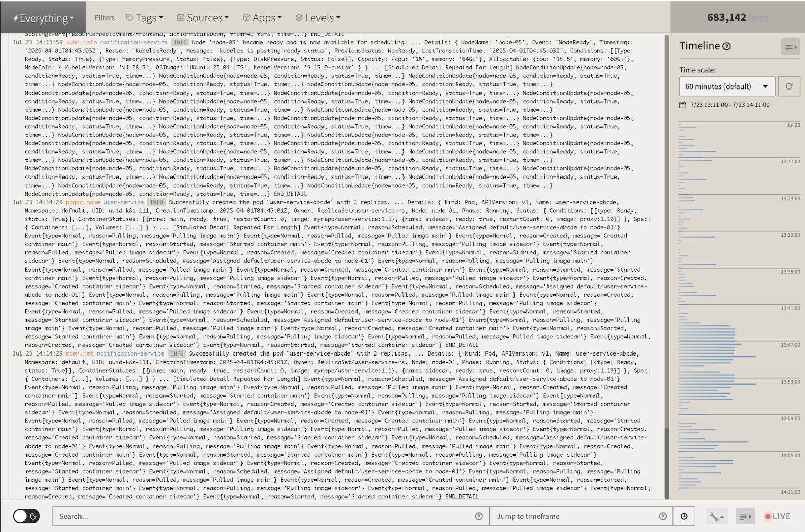The image size is (805, 532).
Task: Click the user-service app link
Action: point(123,202)
